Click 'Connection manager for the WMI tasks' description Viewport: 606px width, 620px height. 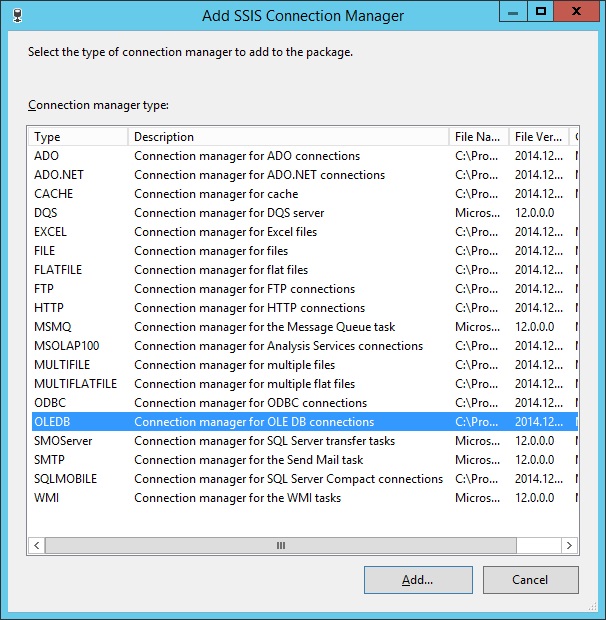pyautogui.click(x=238, y=497)
